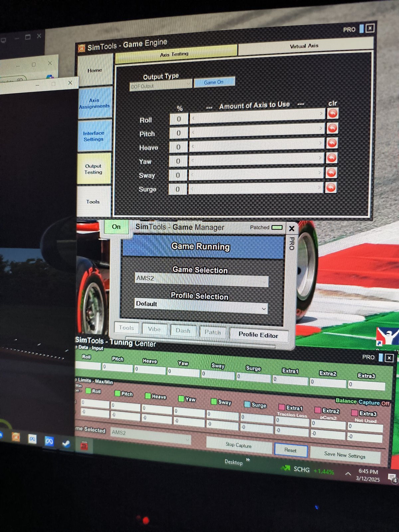This screenshot has width=399, height=532.
Task: Click the SCHG stock widget icon on taskbar
Action: point(286,468)
